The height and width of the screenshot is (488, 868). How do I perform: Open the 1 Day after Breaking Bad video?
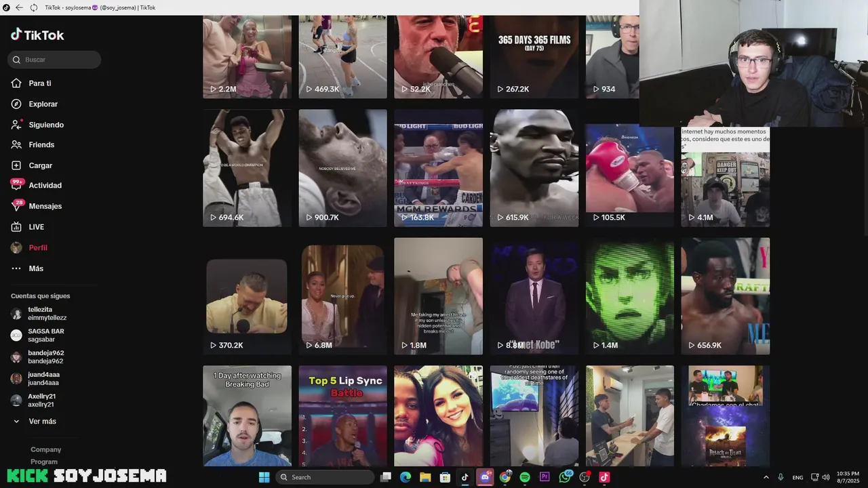click(247, 416)
